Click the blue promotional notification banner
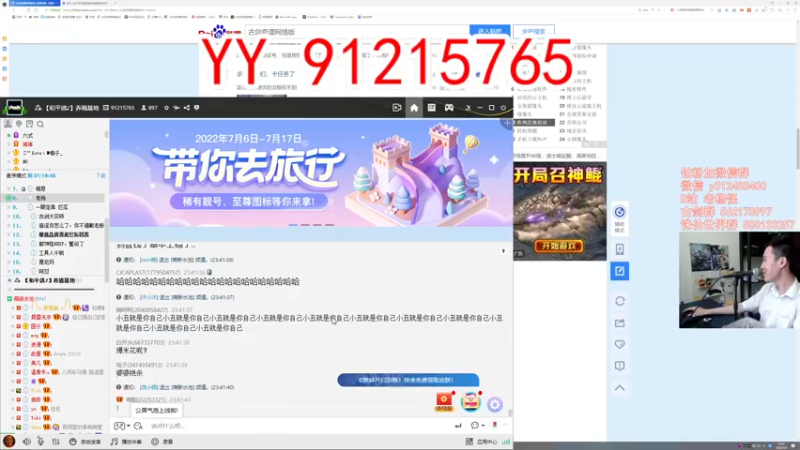 pos(408,380)
